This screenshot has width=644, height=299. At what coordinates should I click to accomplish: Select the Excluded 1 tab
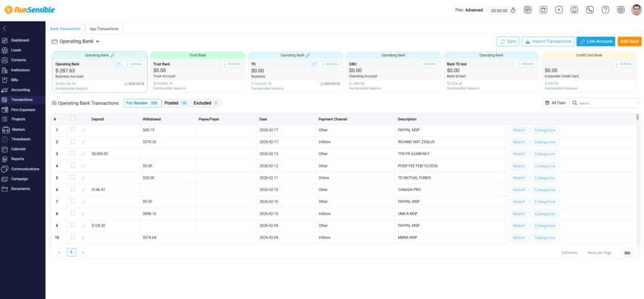pos(206,103)
